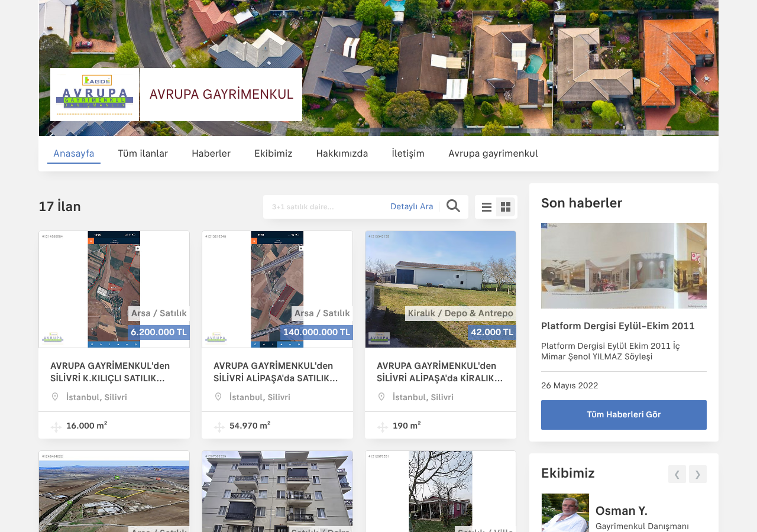Click the Detaylı Ara link
This screenshot has height=532, width=757.
click(412, 206)
